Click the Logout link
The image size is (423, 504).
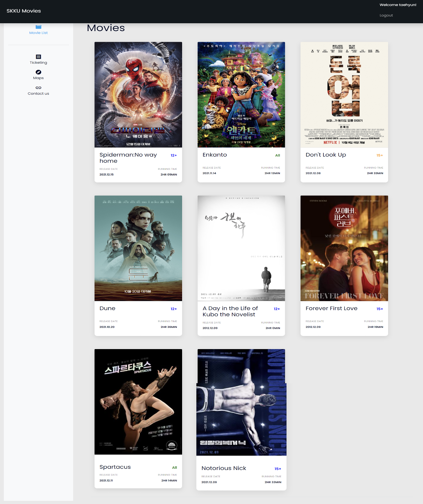pyautogui.click(x=386, y=15)
